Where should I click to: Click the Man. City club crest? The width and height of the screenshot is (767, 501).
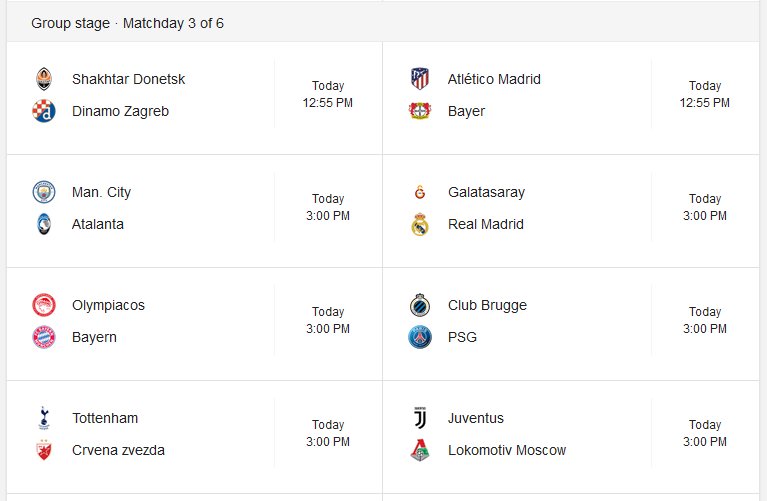tap(44, 192)
